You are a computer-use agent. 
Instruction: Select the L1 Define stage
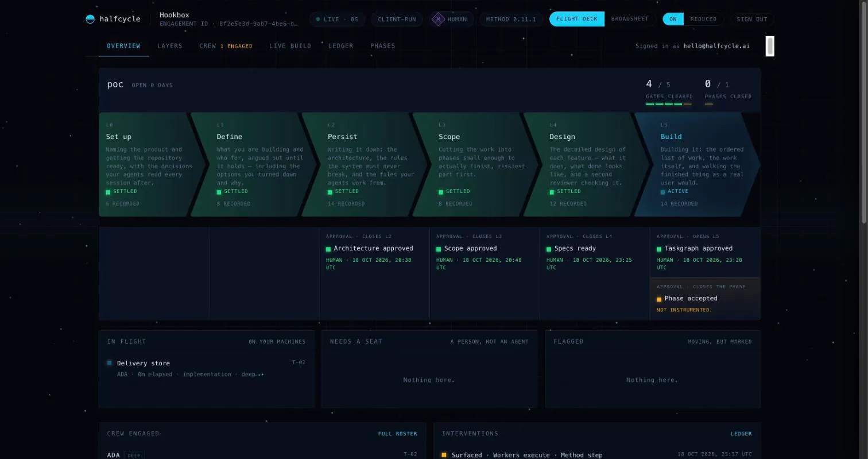coord(254,164)
